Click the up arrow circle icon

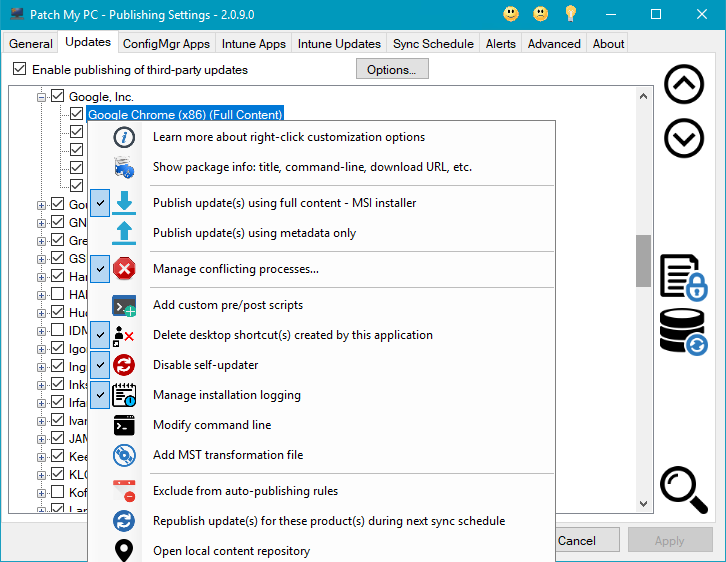684,85
